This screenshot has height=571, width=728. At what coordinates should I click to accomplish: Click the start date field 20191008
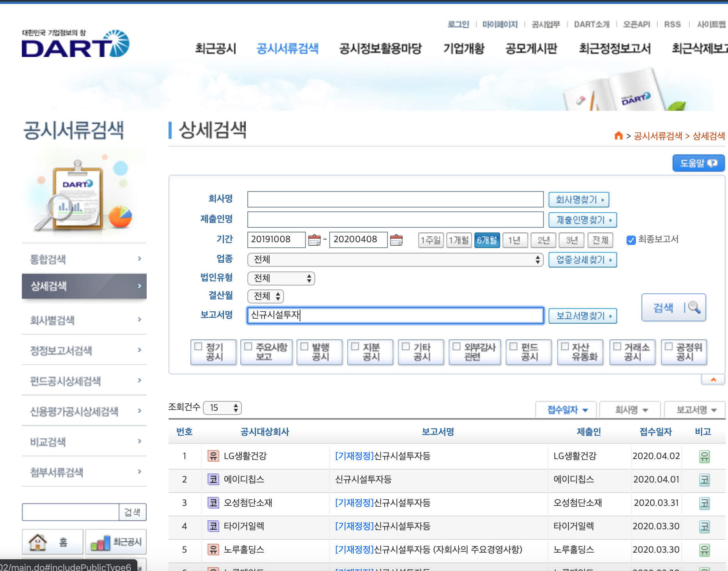tap(277, 239)
